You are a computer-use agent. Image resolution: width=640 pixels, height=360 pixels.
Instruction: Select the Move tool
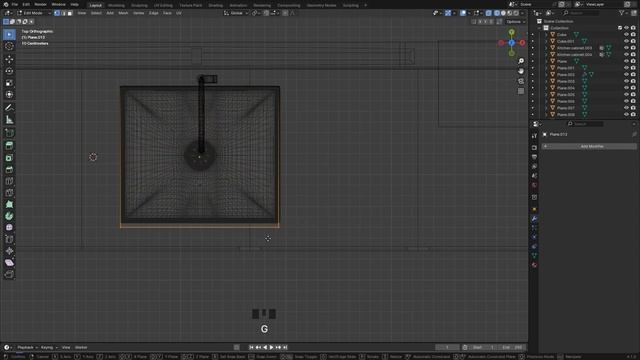(9, 59)
